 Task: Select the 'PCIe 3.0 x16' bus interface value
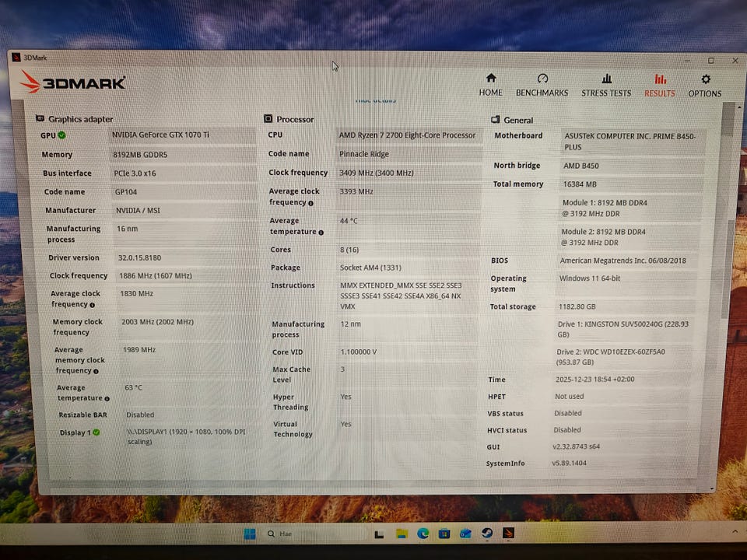pyautogui.click(x=135, y=173)
